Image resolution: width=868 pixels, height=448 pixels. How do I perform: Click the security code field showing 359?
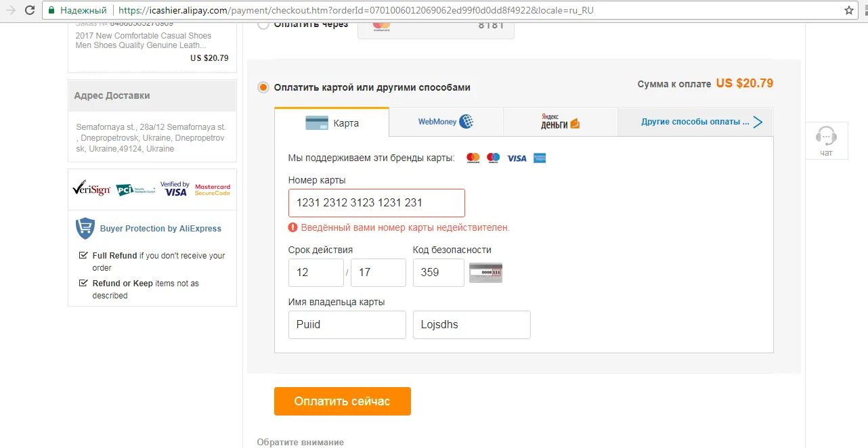(439, 272)
